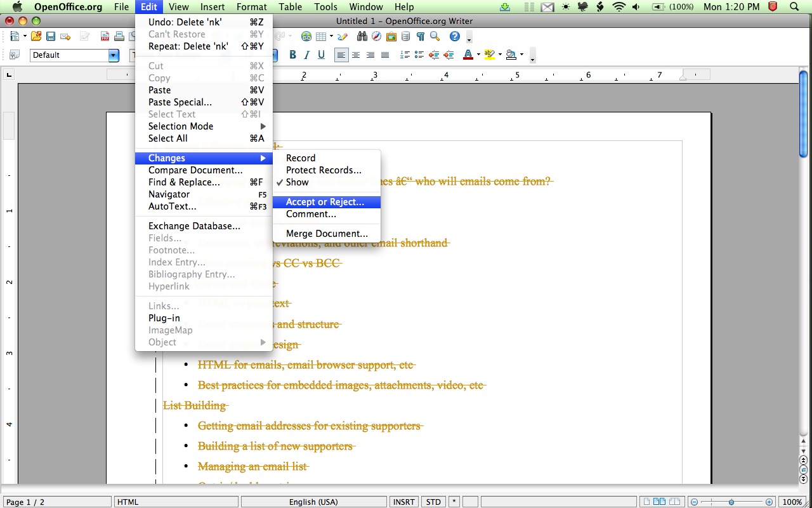
Task: Open Merge Document... entry
Action: click(x=326, y=234)
